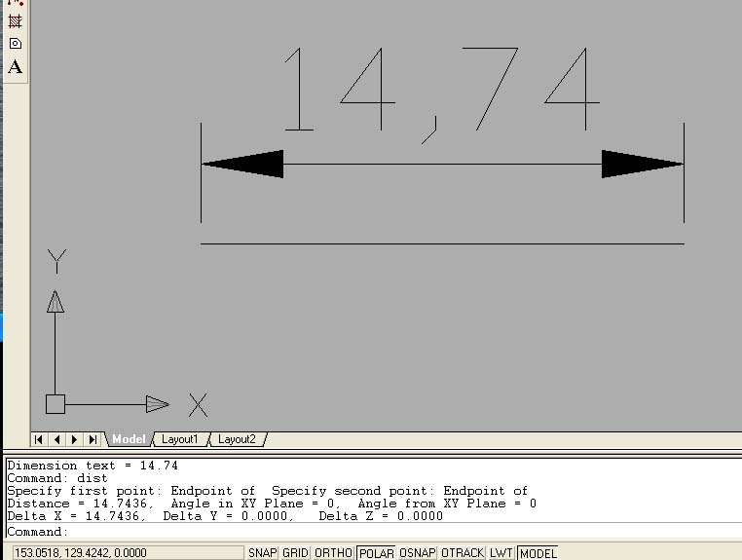Switch to the Model tab

pyautogui.click(x=129, y=439)
